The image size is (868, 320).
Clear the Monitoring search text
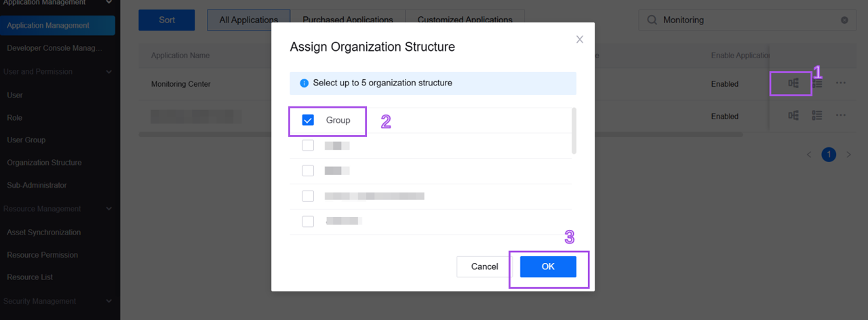[844, 20]
